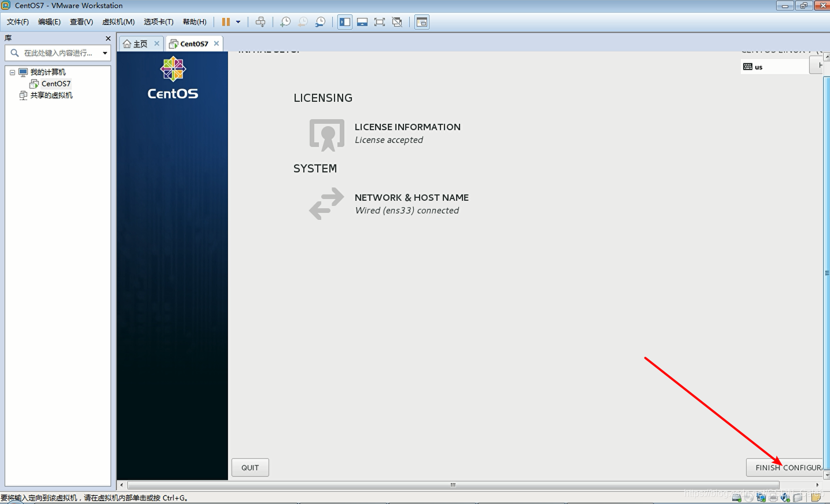Screen dimensions: 830x504
Task: Select 我的计算机 in the library tree
Action: pos(48,72)
